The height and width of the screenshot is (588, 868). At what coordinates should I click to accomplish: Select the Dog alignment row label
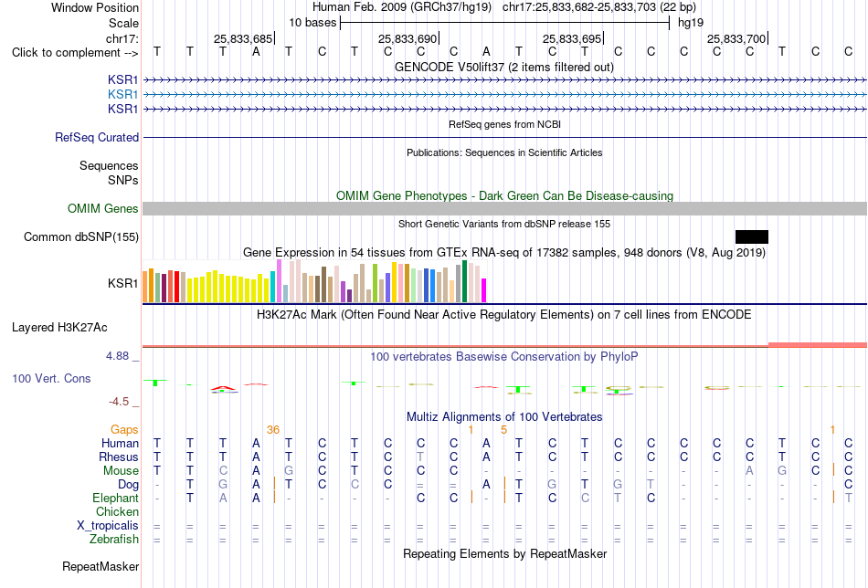pos(129,485)
